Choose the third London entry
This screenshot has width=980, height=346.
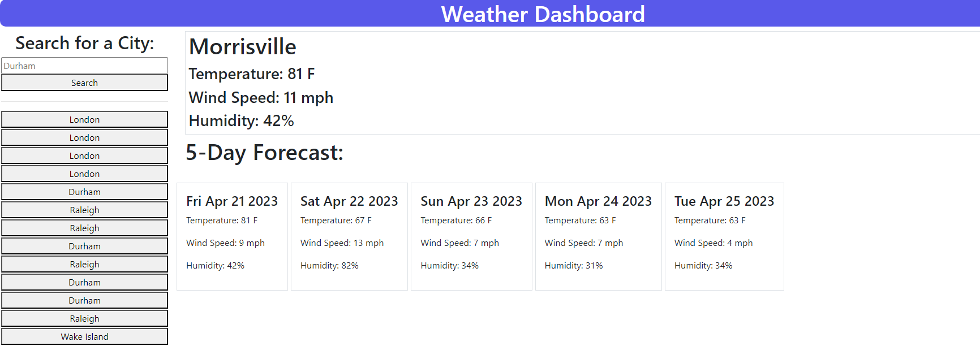click(84, 155)
